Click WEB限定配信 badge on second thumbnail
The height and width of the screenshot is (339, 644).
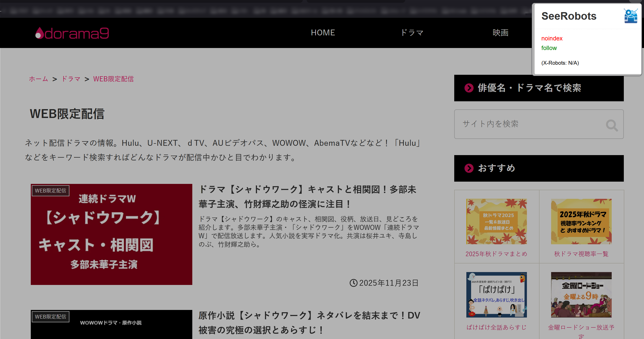50,317
